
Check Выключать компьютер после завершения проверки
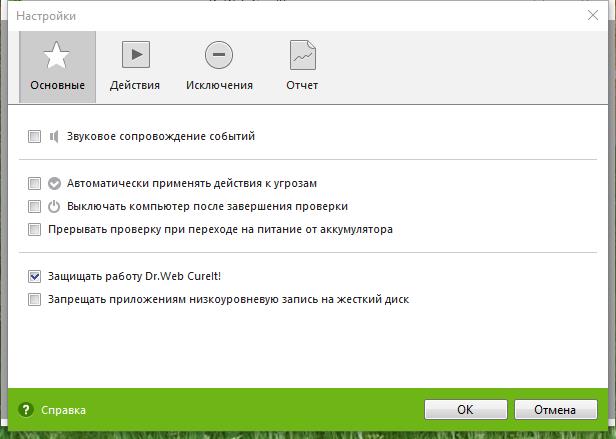(35, 206)
